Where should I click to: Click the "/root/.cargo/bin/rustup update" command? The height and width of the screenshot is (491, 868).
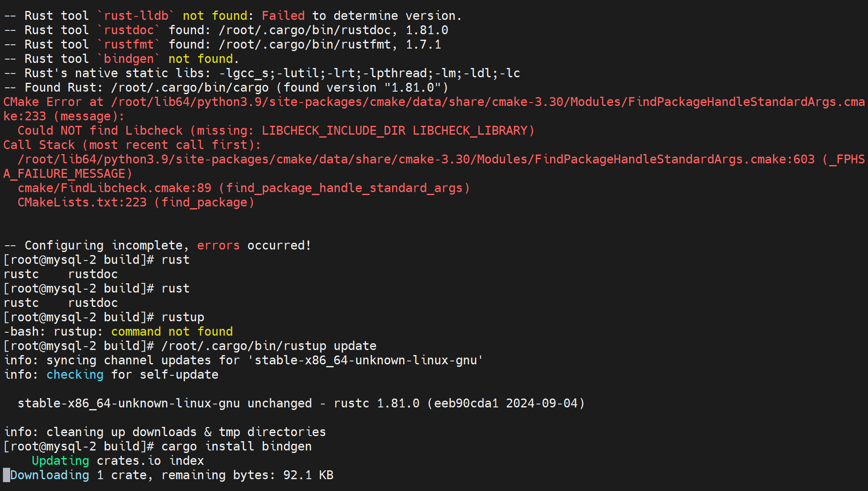tap(269, 346)
